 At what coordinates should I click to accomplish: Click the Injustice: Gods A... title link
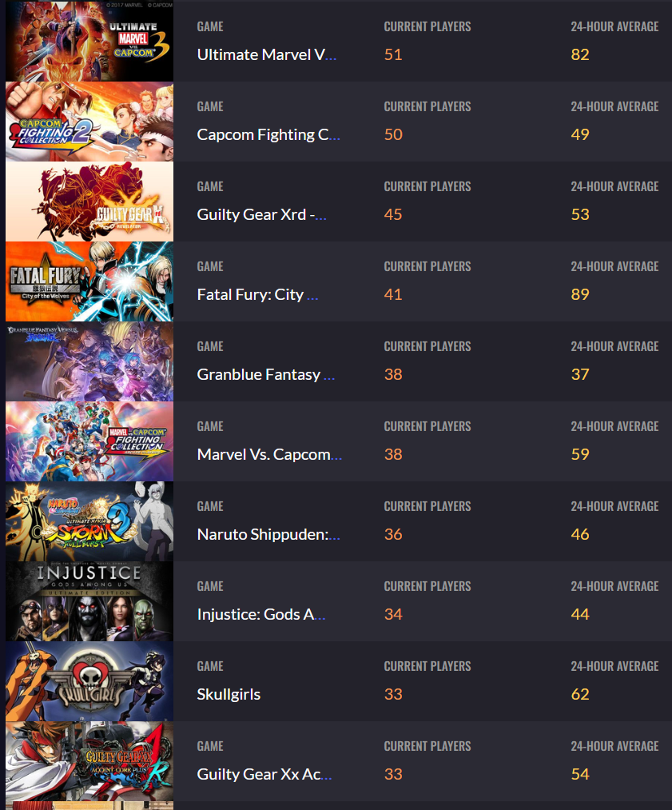point(261,615)
